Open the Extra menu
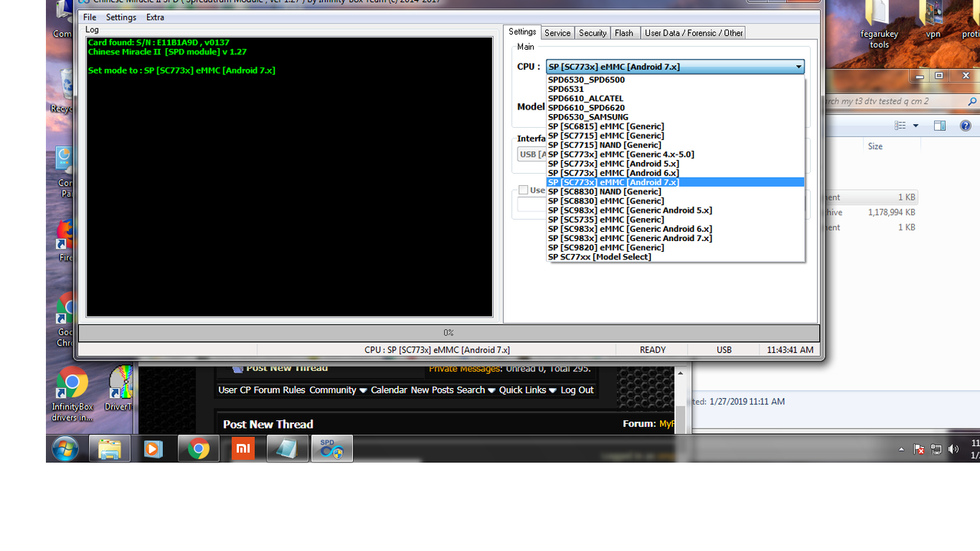Image resolution: width=980 pixels, height=551 pixels. tap(155, 17)
